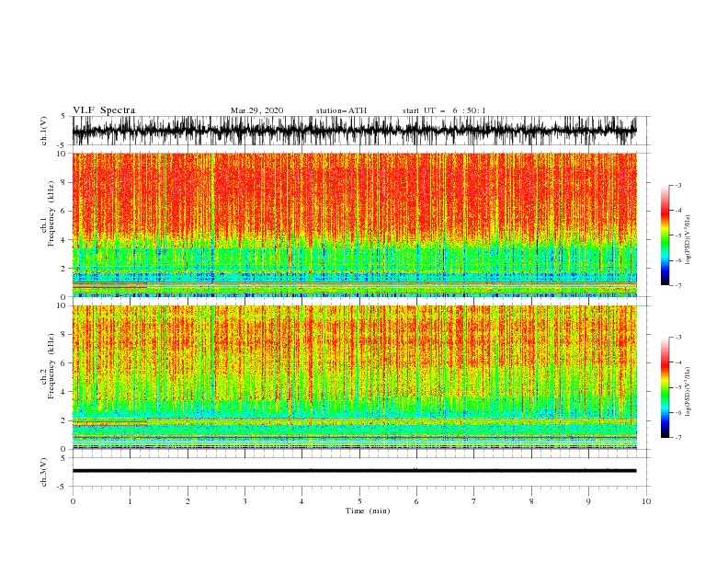Click time axis tick label '5'
Viewport: 728px width, 563px height.
(x=359, y=501)
